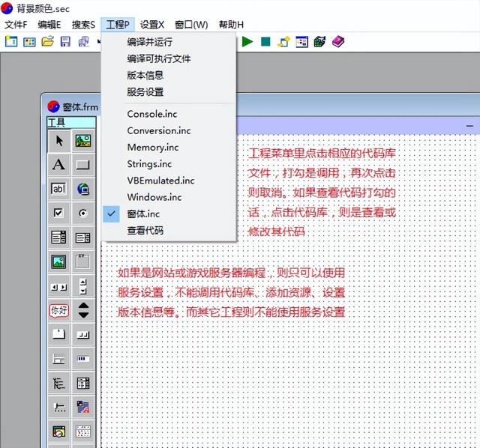The height and width of the screenshot is (448, 480).
Task: Run the project with green play icon
Action: coord(247,42)
